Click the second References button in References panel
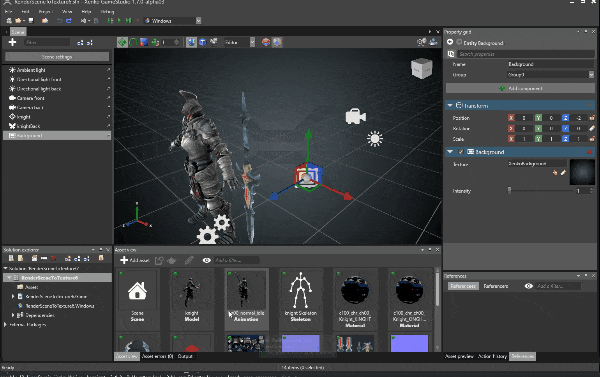The width and height of the screenshot is (600, 377). 496,286
